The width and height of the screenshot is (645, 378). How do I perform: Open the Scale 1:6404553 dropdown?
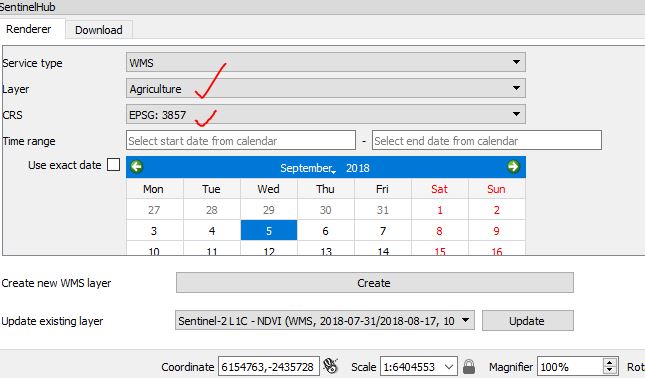click(418, 366)
